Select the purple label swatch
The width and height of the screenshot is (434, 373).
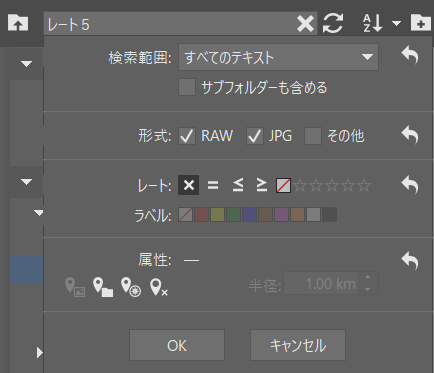pos(281,215)
